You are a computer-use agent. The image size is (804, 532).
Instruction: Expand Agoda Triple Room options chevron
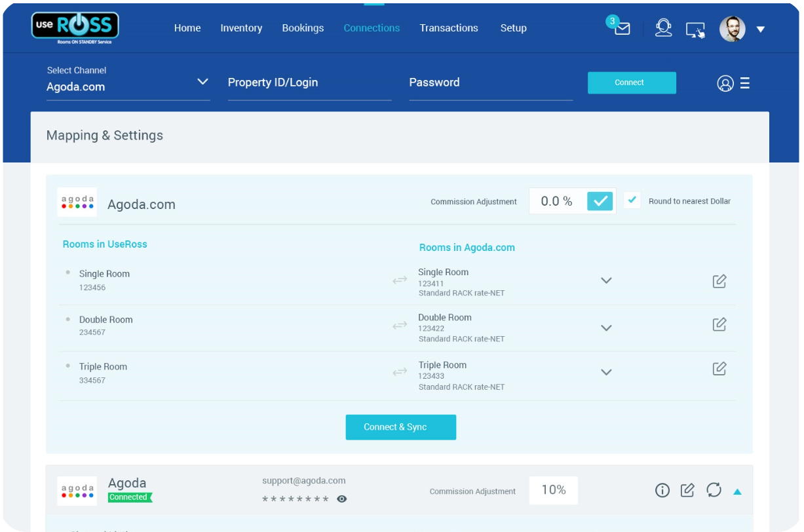coord(606,372)
